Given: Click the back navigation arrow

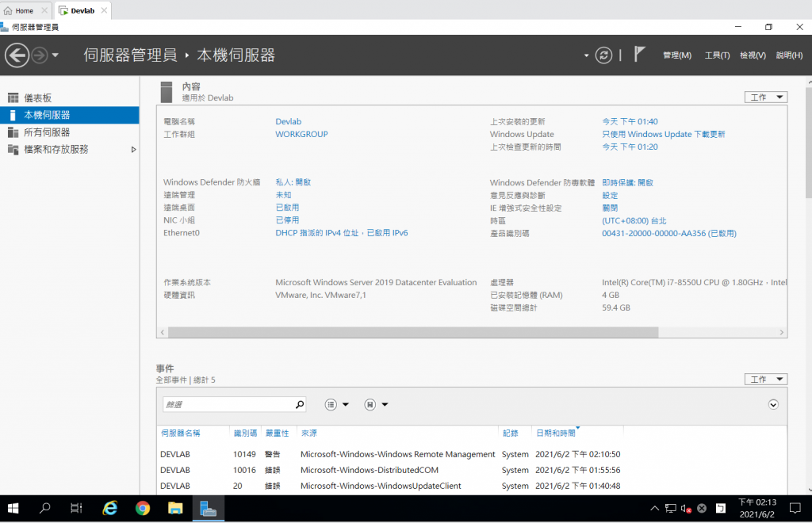Looking at the screenshot, I should tap(17, 55).
